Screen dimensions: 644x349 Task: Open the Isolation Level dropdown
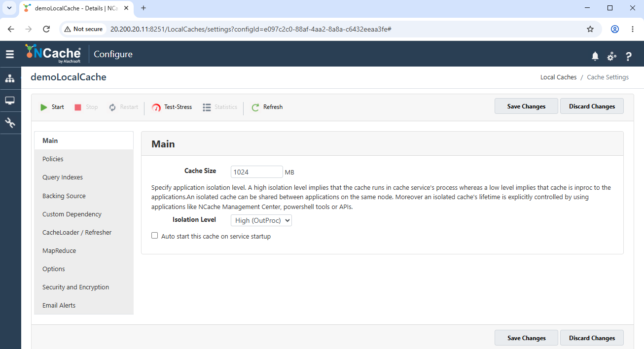tap(261, 220)
